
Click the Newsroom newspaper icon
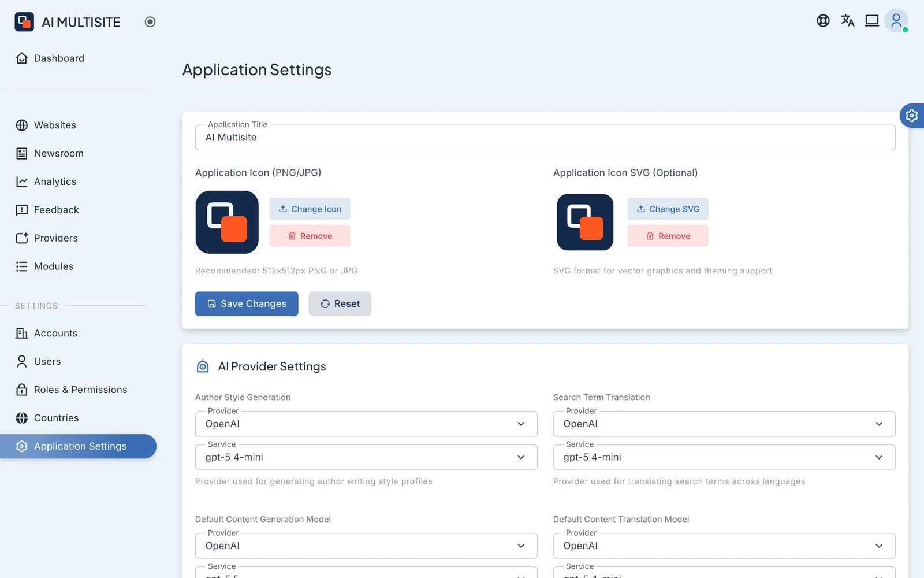coord(22,154)
